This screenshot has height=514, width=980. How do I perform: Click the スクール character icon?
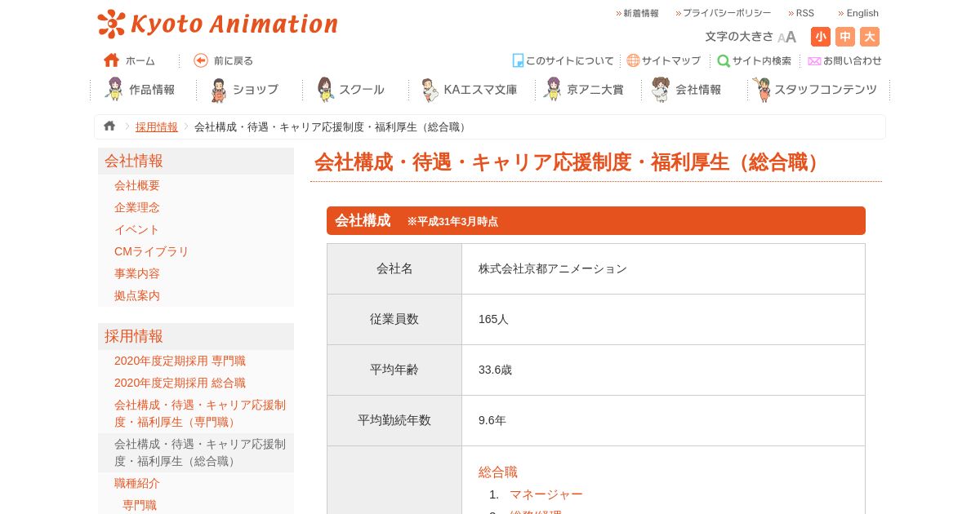(325, 89)
